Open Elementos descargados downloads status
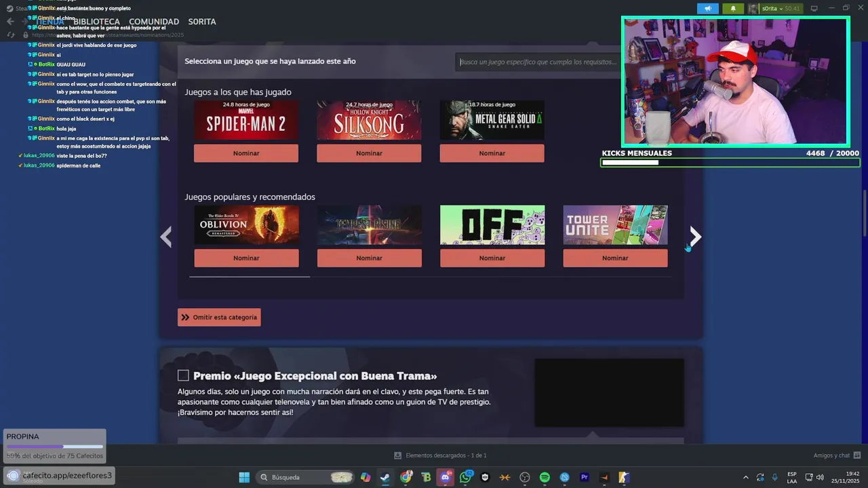The image size is (868, 488). pos(440,455)
